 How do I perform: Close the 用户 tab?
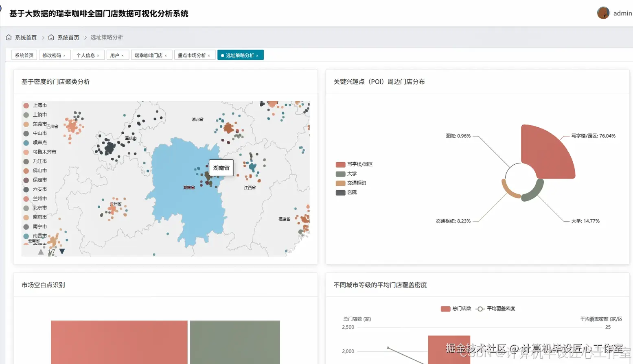point(123,56)
